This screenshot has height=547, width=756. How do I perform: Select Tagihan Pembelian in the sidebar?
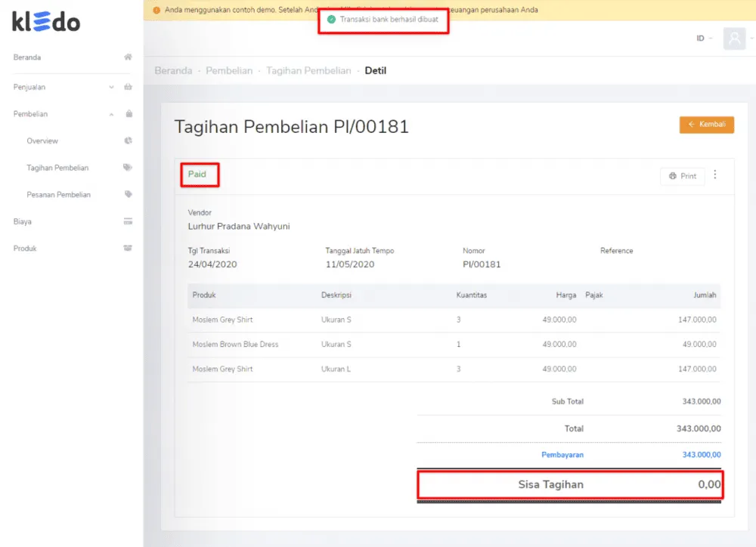click(x=58, y=167)
